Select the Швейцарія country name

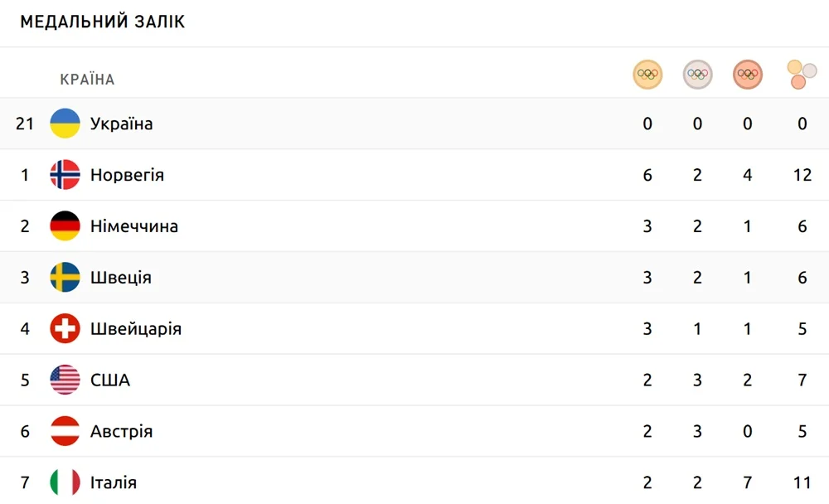[x=135, y=329]
